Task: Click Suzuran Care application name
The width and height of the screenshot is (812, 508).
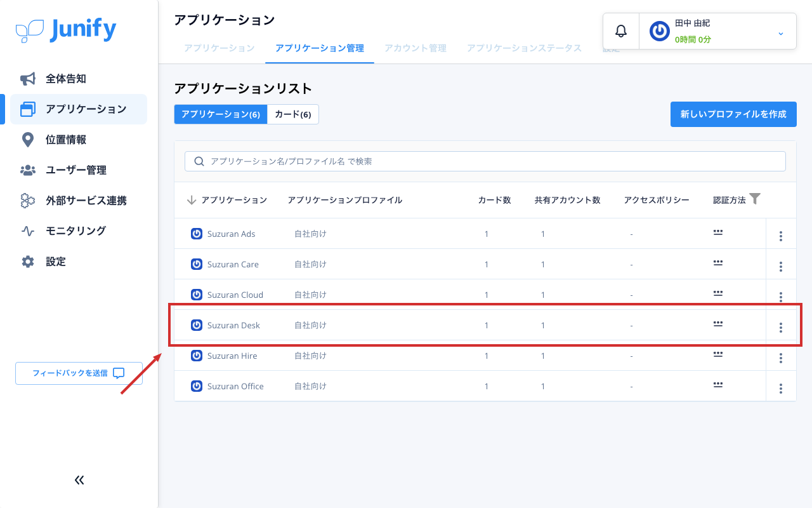Action: (x=233, y=264)
